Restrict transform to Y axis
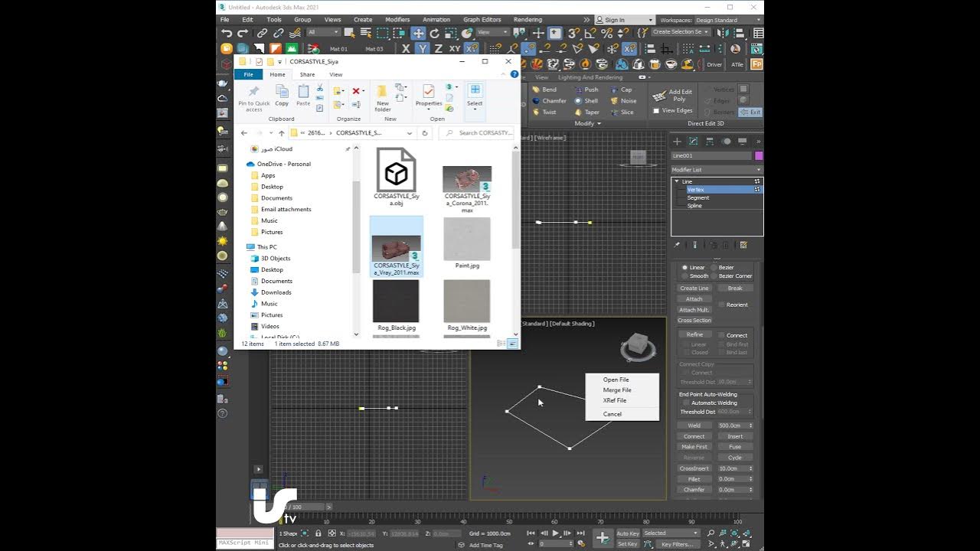Image resolution: width=980 pixels, height=551 pixels. (423, 48)
